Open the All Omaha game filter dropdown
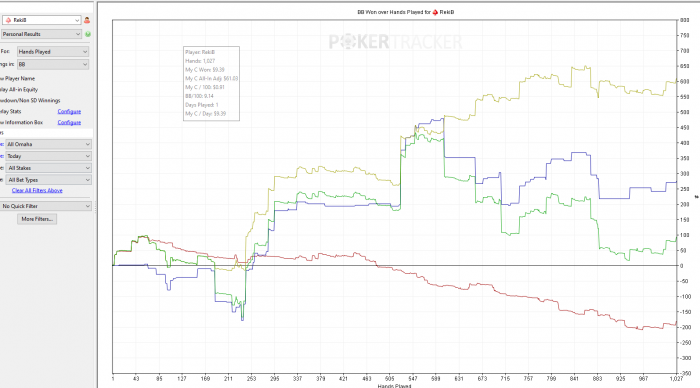Image resolution: width=700 pixels, height=388 pixels. point(48,144)
